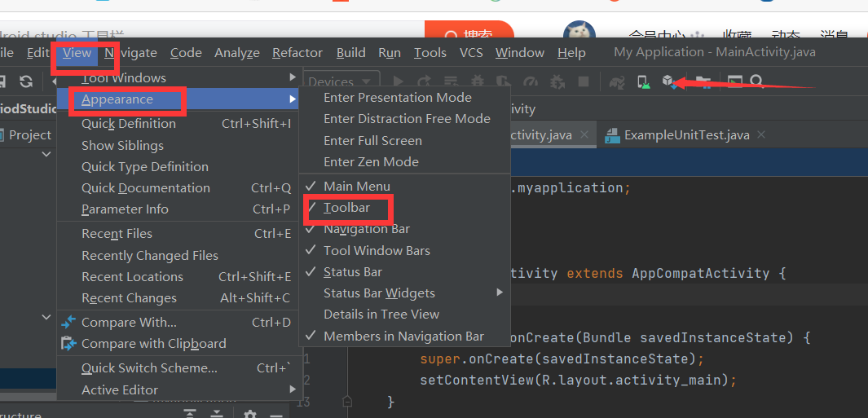Image resolution: width=868 pixels, height=418 pixels.
Task: Toggle the Main Menu option
Action: [405, 186]
